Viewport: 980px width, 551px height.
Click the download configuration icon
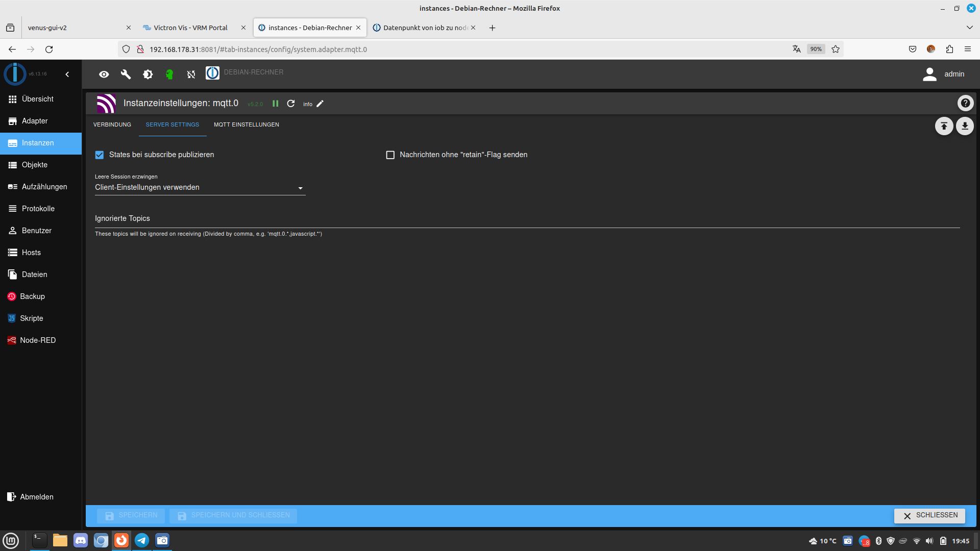pyautogui.click(x=965, y=126)
